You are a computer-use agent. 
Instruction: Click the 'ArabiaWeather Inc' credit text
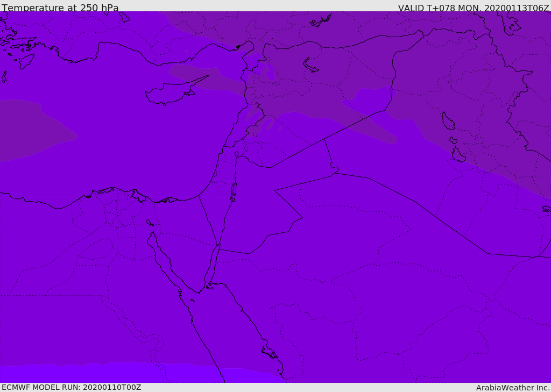pos(512,388)
